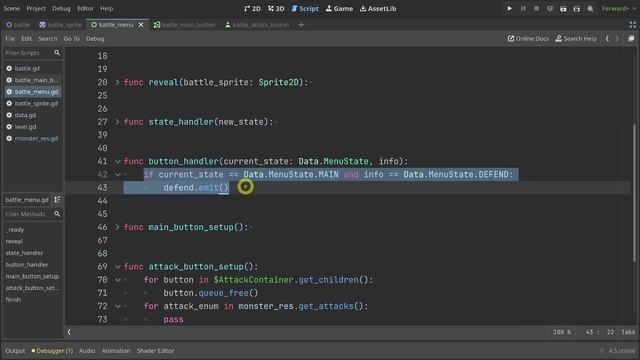Toggle Movie Maker mode icon
This screenshot has height=360, width=640.
click(590, 9)
